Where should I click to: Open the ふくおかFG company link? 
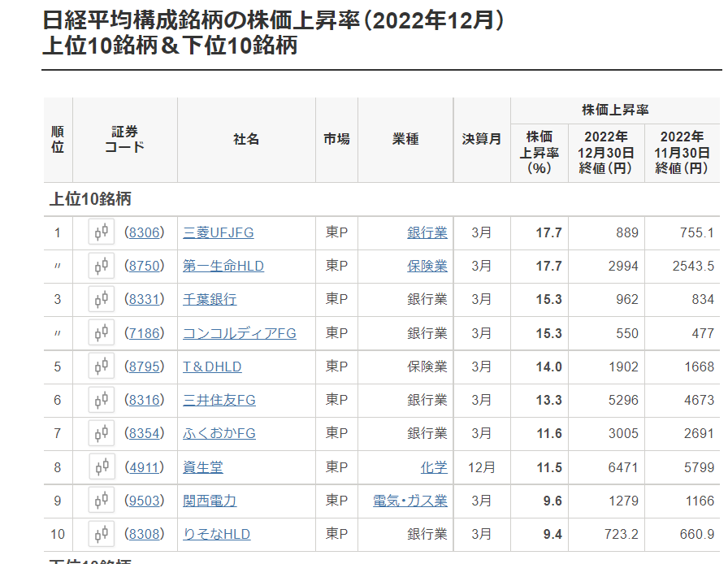coord(219,433)
